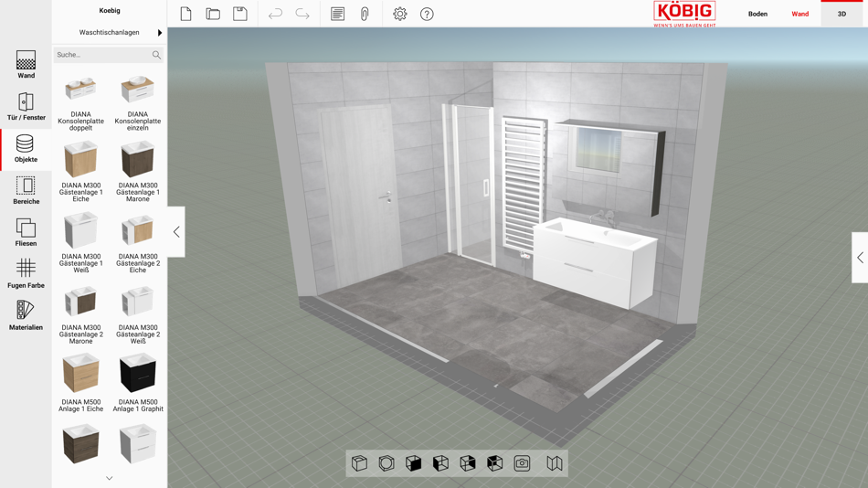Switch to the 3D view tab
The width and height of the screenshot is (868, 488).
(x=842, y=14)
